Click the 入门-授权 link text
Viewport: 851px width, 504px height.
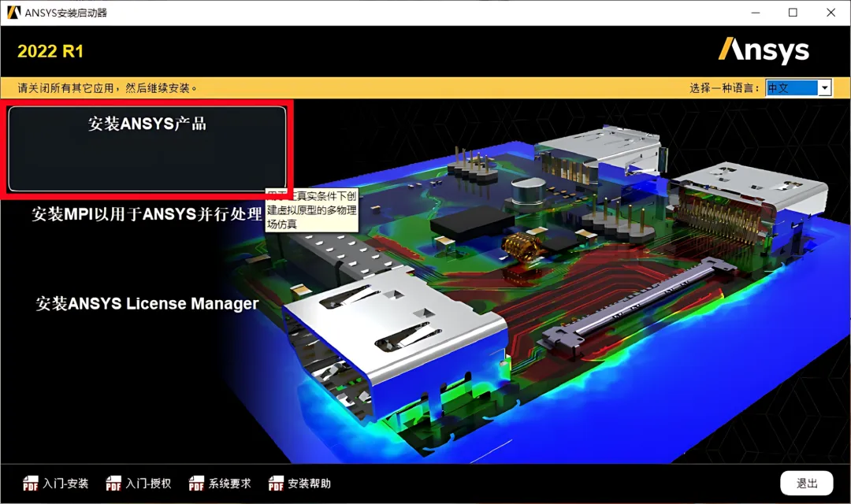149,484
